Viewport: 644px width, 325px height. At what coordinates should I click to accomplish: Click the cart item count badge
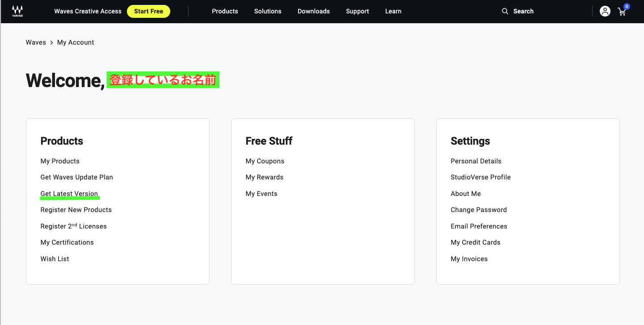coord(627,7)
